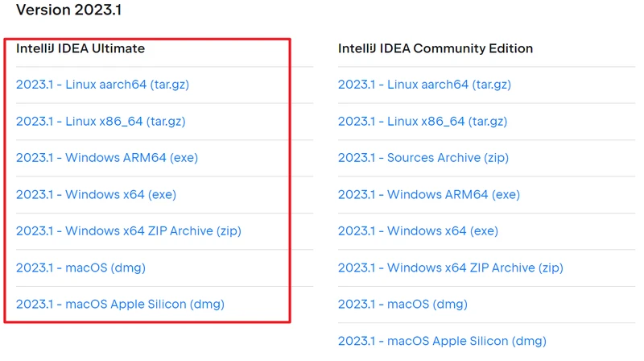This screenshot has height=361, width=644.
Task: Click Community Edition 2023.1 Linux x86_64 link
Action: click(x=423, y=122)
